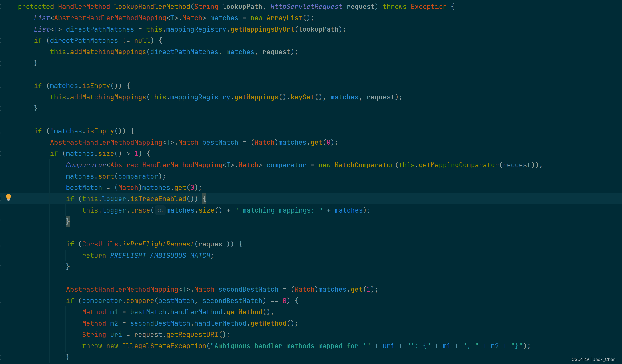Click the PREFLIGHT_AMBIGUOUS_MATCH constant
Image resolution: width=622 pixels, height=364 pixels.
tap(160, 255)
